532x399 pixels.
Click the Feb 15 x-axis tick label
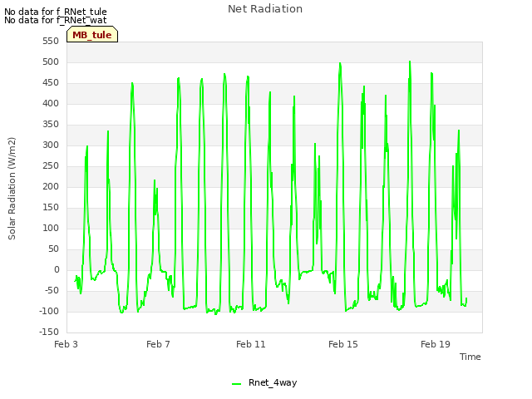(x=343, y=344)
